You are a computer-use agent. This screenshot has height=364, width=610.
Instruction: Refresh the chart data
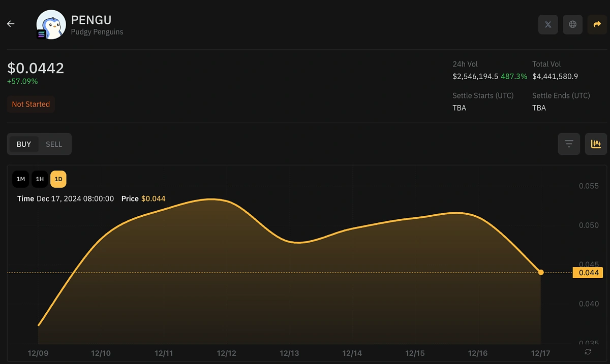(x=587, y=351)
